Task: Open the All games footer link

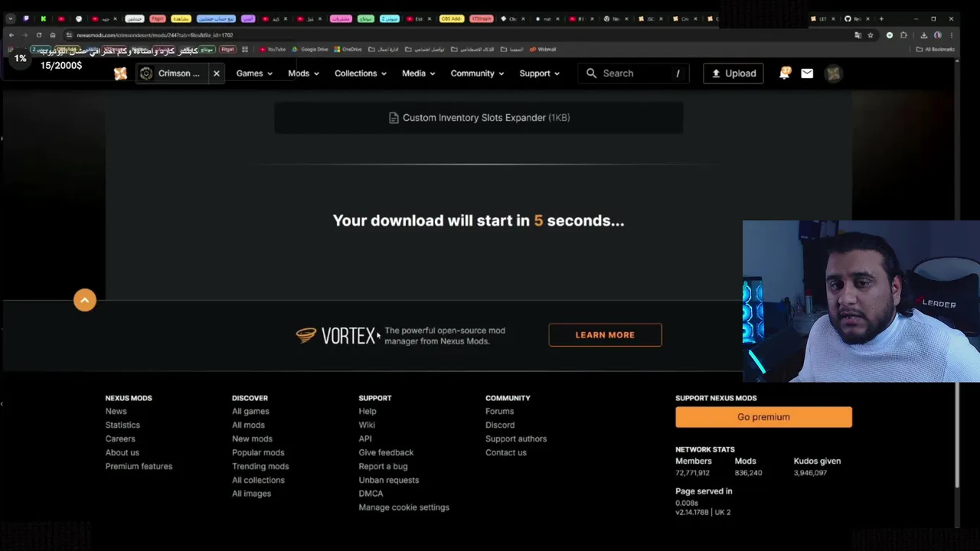Action: point(250,412)
